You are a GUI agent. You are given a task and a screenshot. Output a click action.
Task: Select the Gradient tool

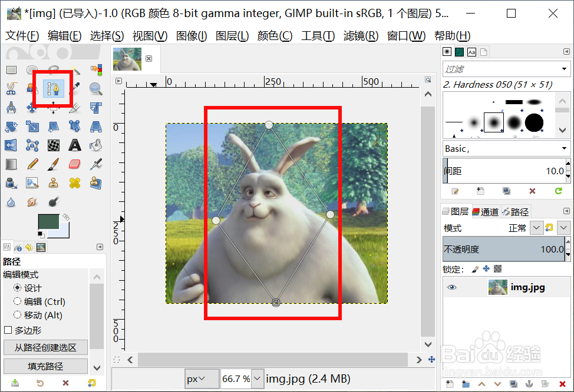[11, 164]
